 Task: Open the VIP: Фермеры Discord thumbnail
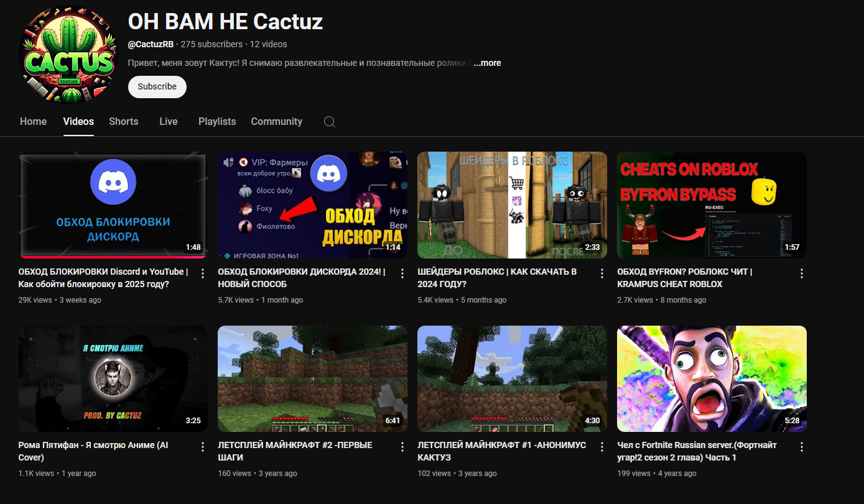point(313,205)
